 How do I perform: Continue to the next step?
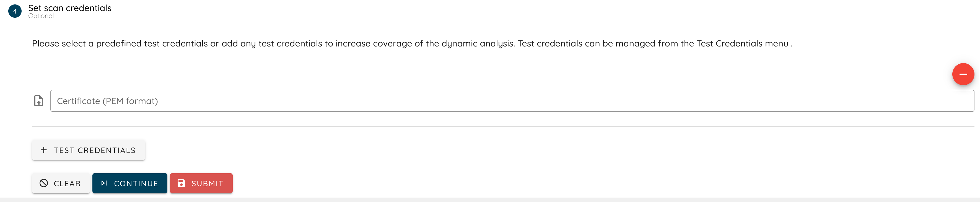click(130, 183)
